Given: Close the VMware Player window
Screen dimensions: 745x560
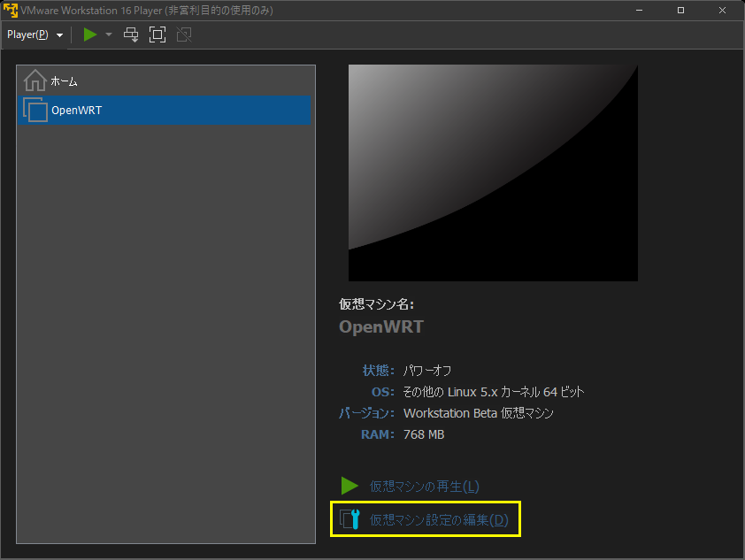Looking at the screenshot, I should click(722, 10).
